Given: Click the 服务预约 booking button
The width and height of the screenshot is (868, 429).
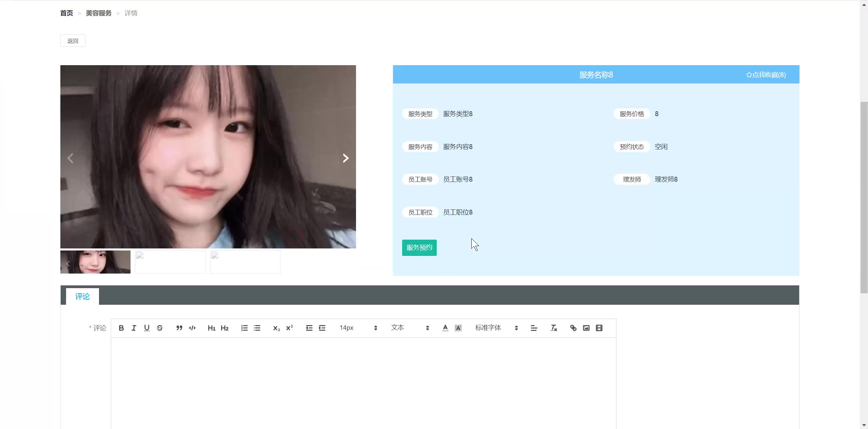Looking at the screenshot, I should coord(419,248).
